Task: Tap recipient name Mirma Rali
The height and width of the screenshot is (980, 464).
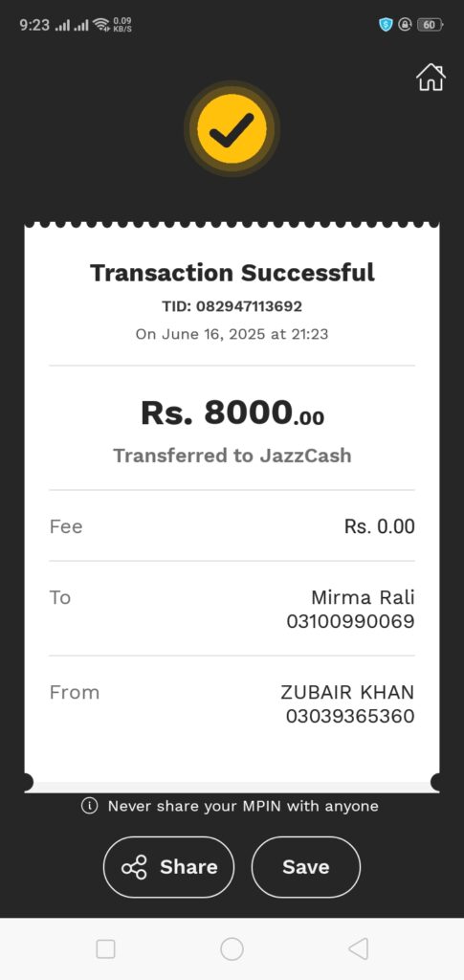Action: (363, 597)
